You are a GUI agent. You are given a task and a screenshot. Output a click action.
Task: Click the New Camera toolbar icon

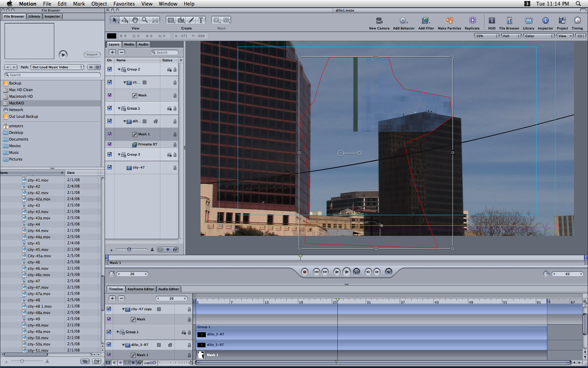pyautogui.click(x=379, y=21)
